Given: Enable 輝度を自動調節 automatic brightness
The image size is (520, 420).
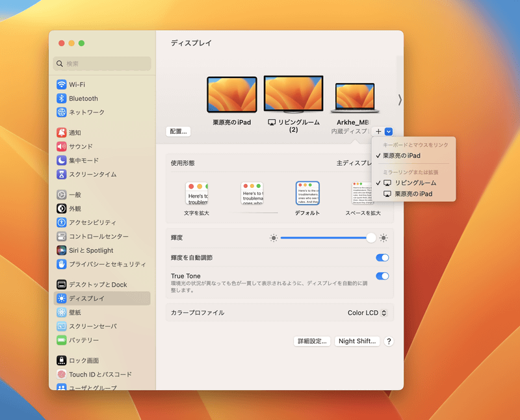Looking at the screenshot, I should tap(383, 257).
